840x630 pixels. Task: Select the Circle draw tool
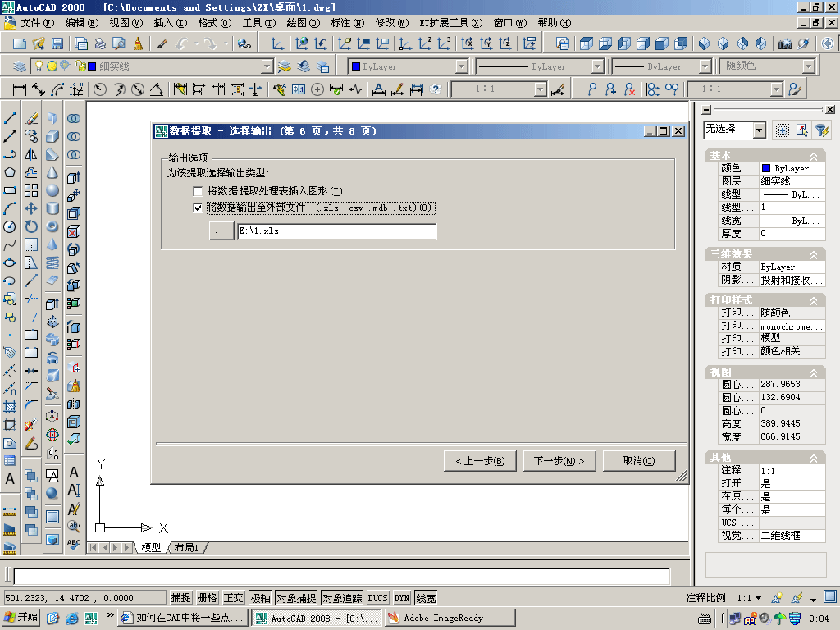[x=10, y=226]
